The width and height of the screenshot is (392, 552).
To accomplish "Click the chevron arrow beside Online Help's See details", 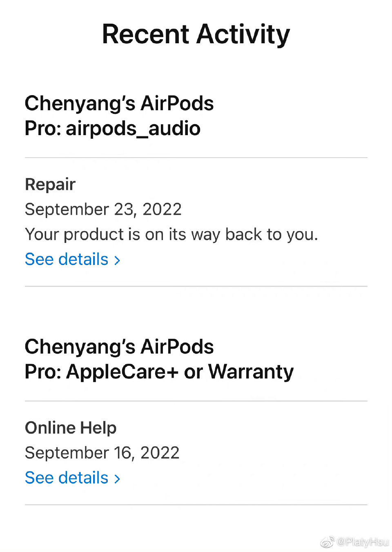I will 117,479.
